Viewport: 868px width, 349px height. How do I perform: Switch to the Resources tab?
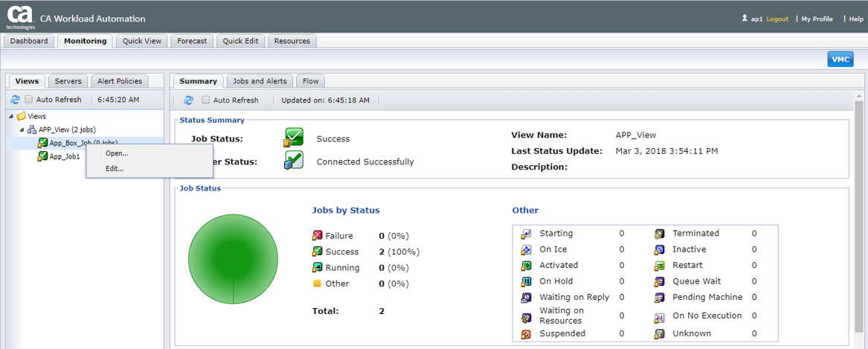(292, 41)
